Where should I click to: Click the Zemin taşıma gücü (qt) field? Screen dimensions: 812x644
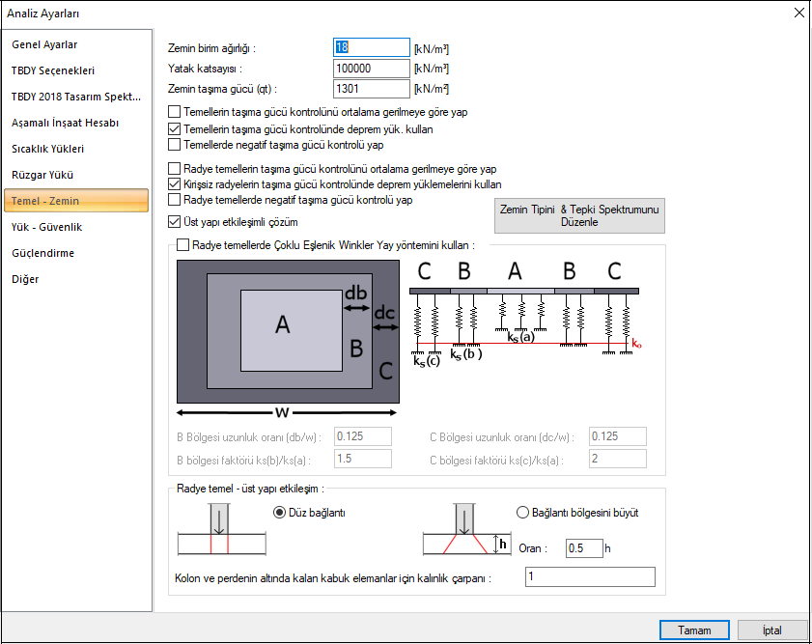point(371,89)
